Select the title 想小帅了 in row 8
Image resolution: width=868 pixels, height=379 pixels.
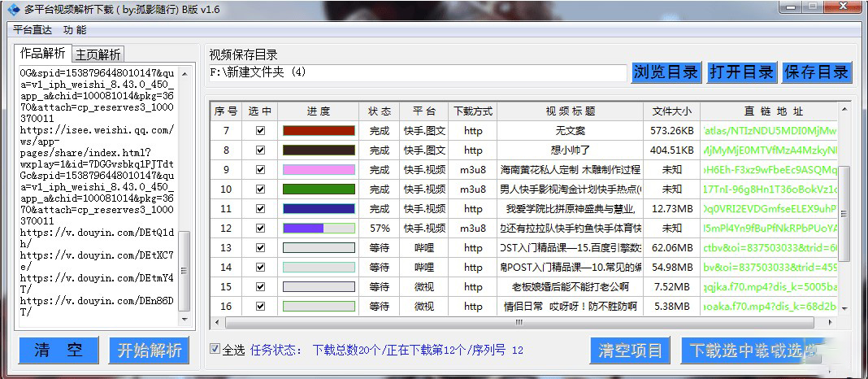tap(571, 150)
